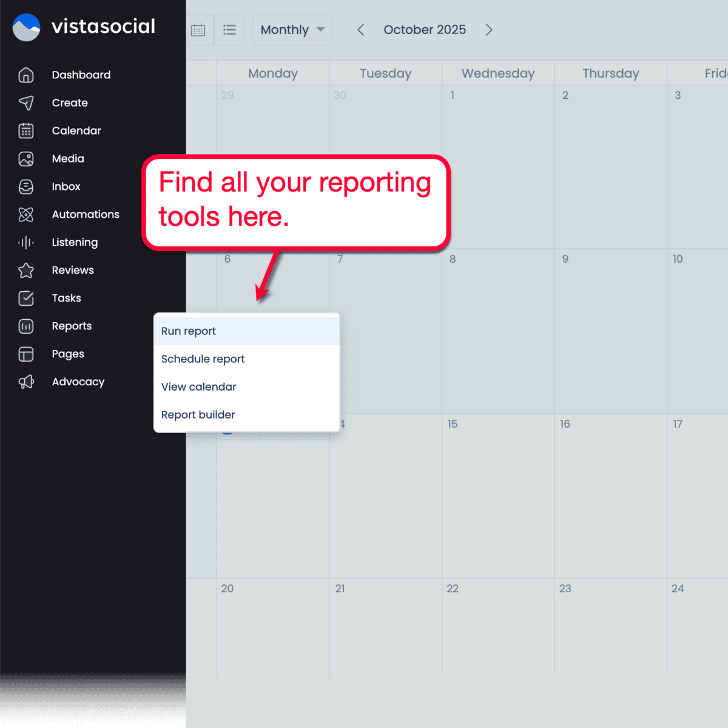Screen dimensions: 728x728
Task: Open the Pages icon
Action: pyautogui.click(x=26, y=354)
